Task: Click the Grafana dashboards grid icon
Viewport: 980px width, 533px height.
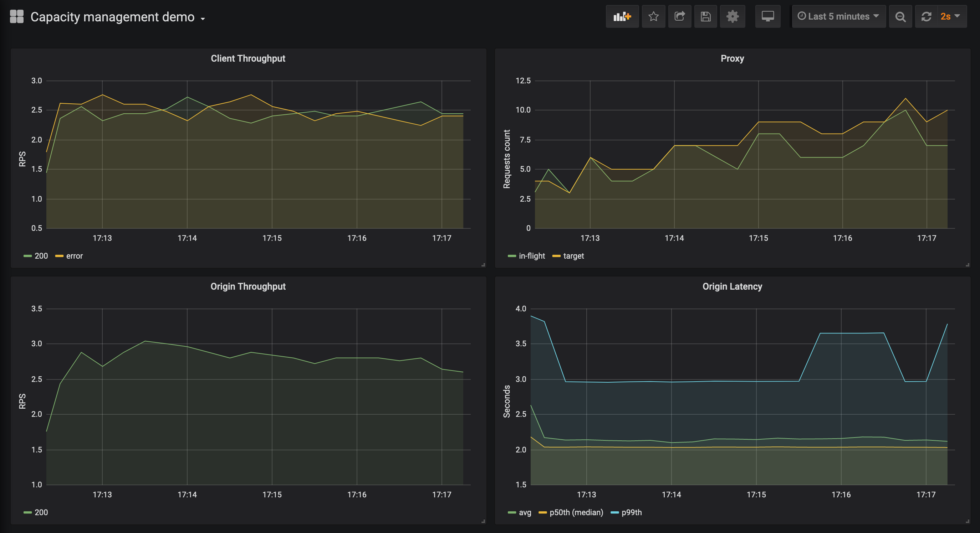Action: pos(17,16)
